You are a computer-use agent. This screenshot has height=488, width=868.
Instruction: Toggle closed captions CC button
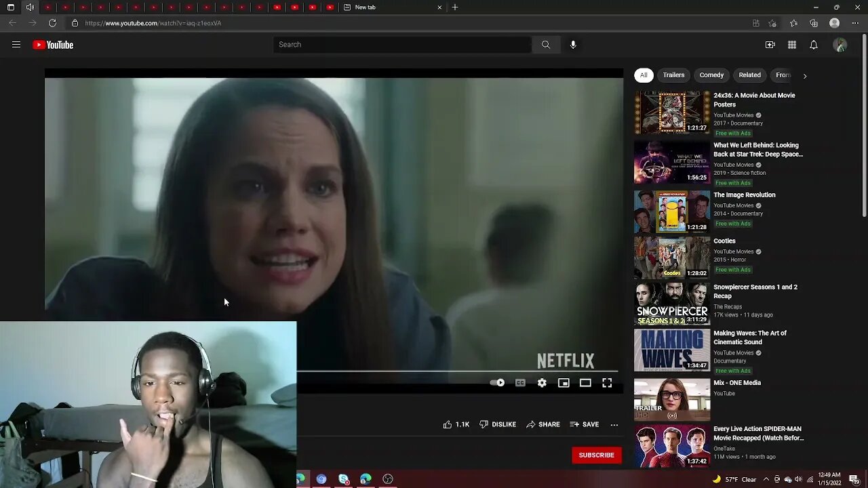[x=520, y=383]
